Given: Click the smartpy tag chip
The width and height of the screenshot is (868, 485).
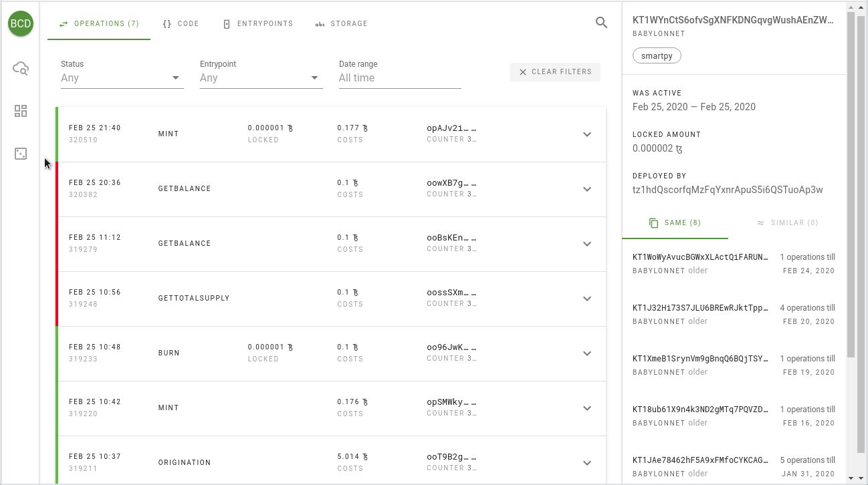Looking at the screenshot, I should pyautogui.click(x=657, y=56).
